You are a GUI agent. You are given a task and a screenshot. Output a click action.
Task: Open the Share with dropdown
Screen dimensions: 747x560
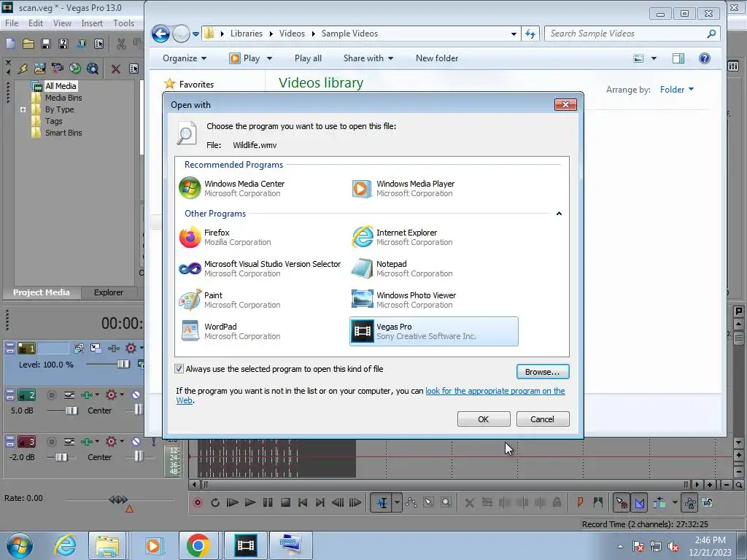point(368,58)
